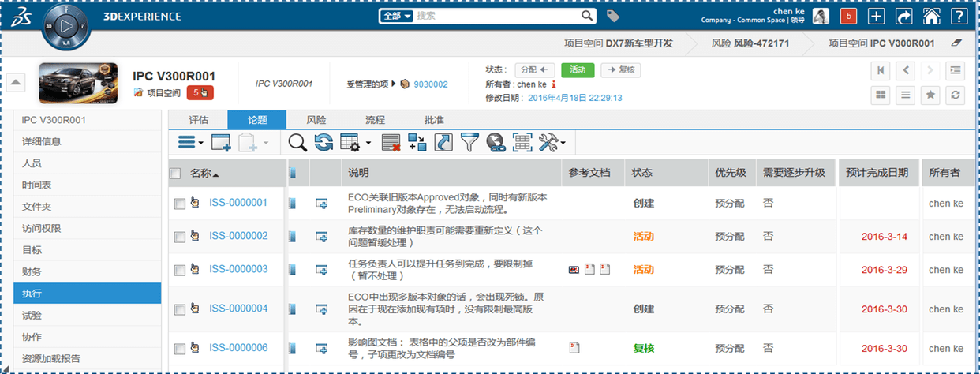Switch to the 评估 tab
Screen dimensions: 980x374
click(199, 120)
